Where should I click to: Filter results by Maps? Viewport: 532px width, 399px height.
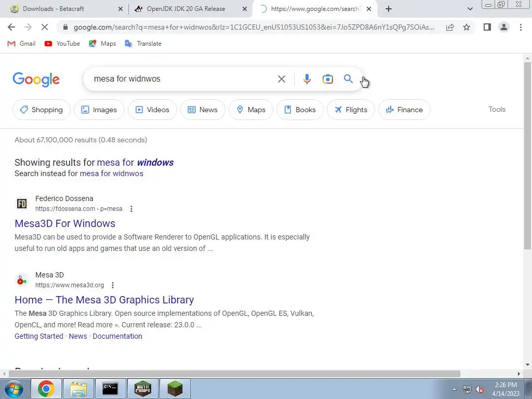(251, 110)
